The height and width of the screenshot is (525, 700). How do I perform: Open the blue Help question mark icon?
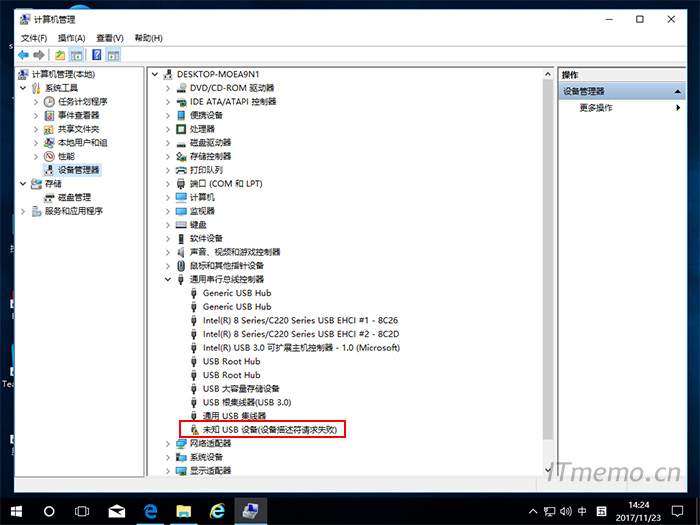pos(96,55)
